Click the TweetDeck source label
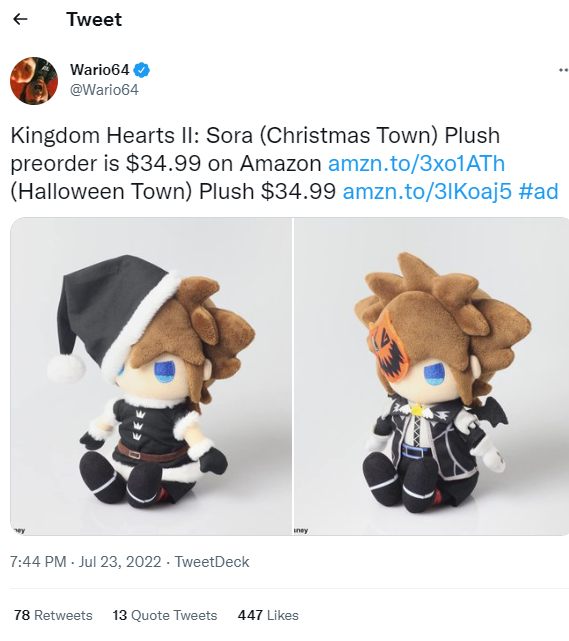 (x=212, y=562)
